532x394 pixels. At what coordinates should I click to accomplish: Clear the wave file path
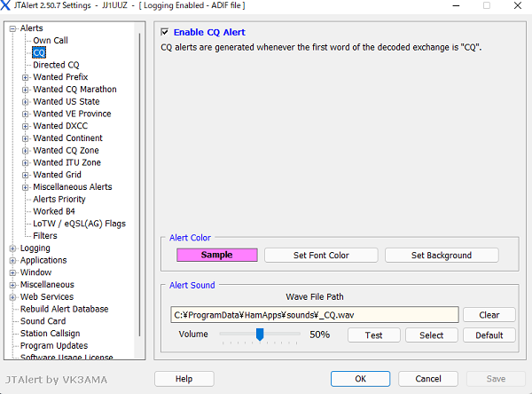pyautogui.click(x=489, y=315)
